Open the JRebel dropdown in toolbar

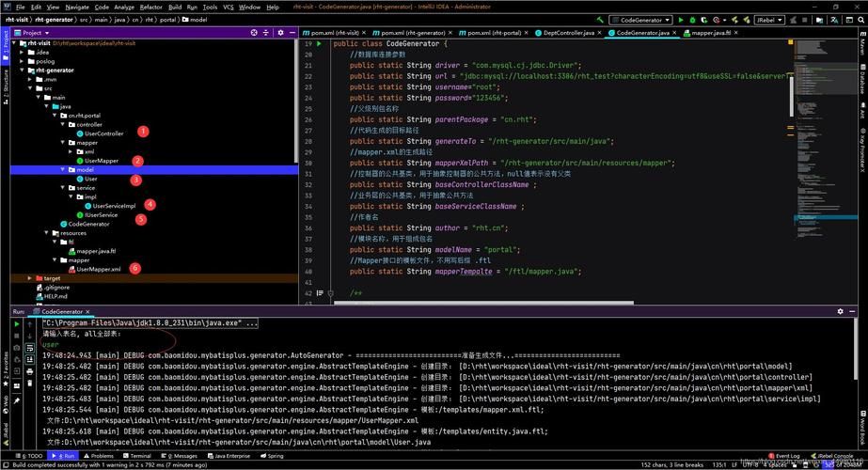pyautogui.click(x=768, y=19)
